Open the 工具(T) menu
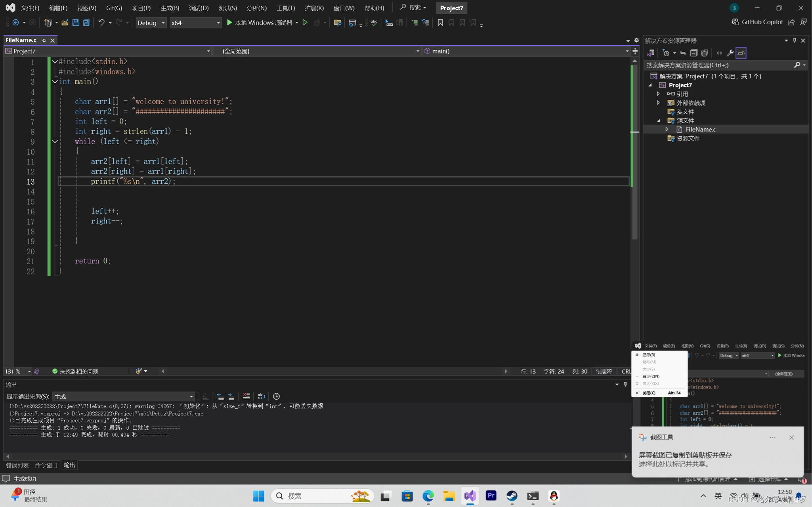Viewport: 812px width, 507px height. pyautogui.click(x=285, y=8)
